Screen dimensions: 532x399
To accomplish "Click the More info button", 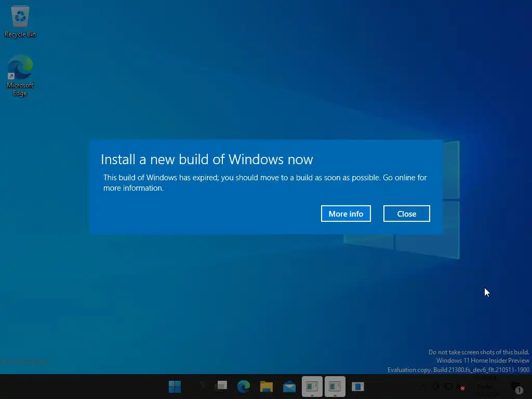I will [345, 214].
